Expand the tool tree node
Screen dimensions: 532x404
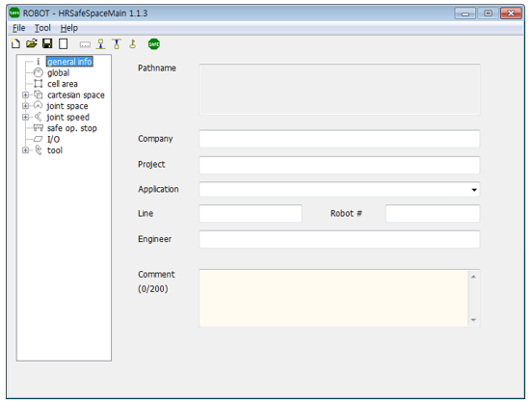[x=25, y=150]
